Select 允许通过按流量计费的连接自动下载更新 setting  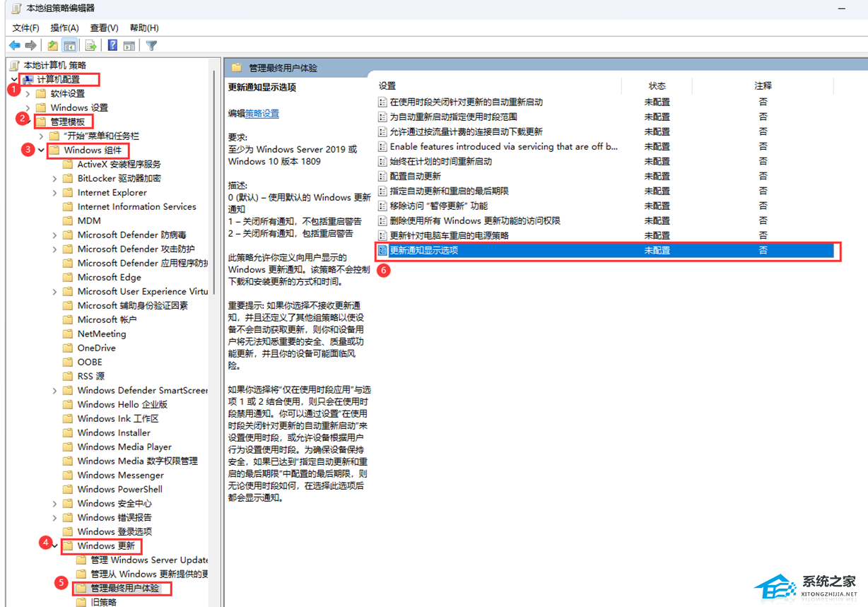466,131
